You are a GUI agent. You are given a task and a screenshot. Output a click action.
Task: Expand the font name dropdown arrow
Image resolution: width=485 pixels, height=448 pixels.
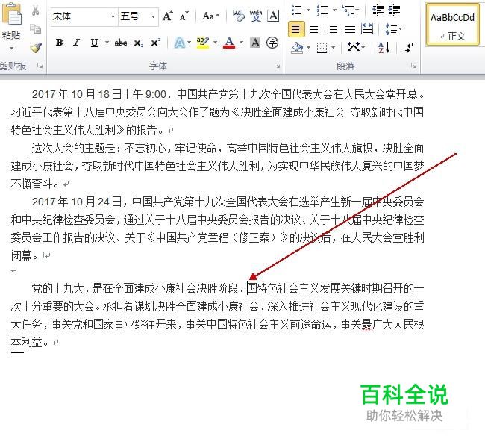click(x=113, y=16)
